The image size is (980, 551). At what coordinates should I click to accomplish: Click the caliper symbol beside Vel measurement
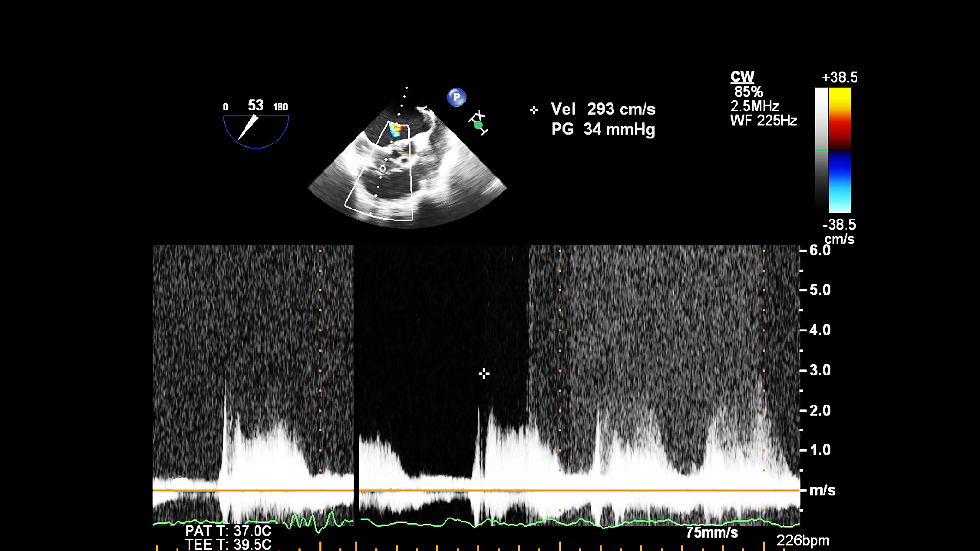coord(534,110)
